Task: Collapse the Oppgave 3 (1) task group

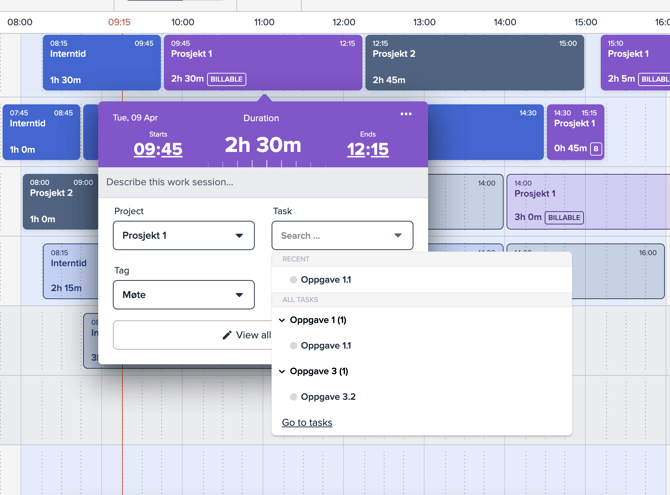Action: [282, 372]
